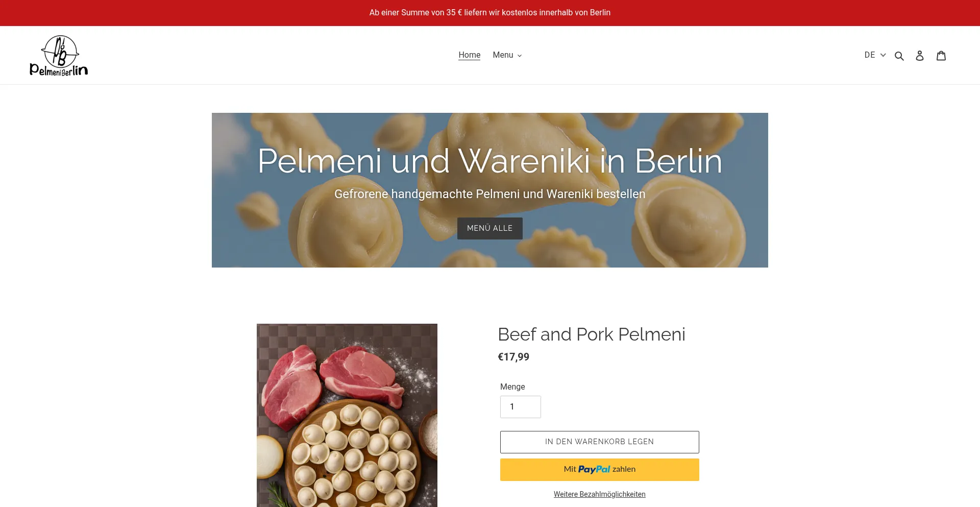
Task: Go to the Home navigation link
Action: pos(469,55)
